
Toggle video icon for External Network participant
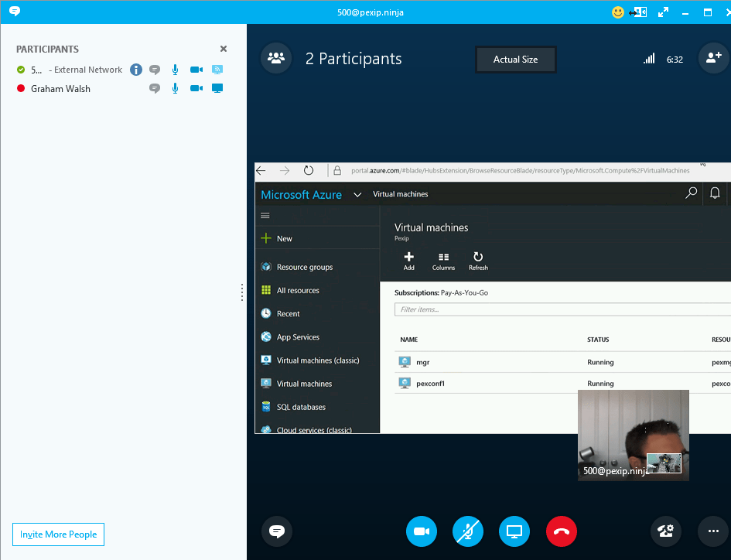[x=196, y=70]
